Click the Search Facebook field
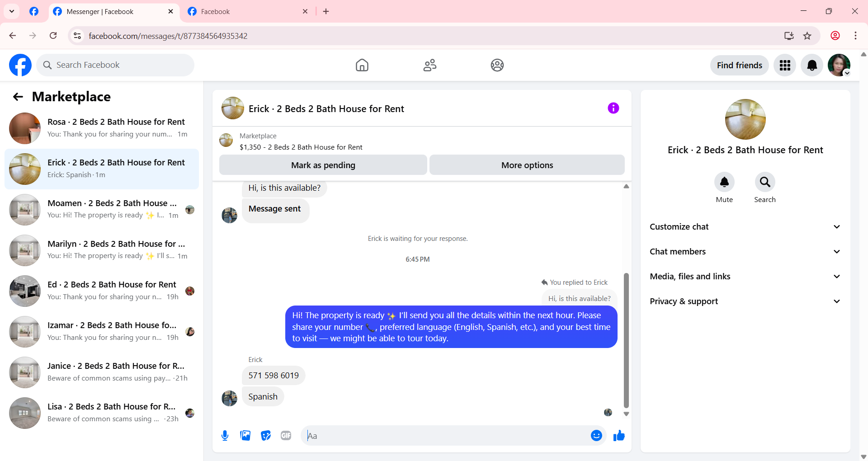Image resolution: width=868 pixels, height=461 pixels. (x=115, y=65)
